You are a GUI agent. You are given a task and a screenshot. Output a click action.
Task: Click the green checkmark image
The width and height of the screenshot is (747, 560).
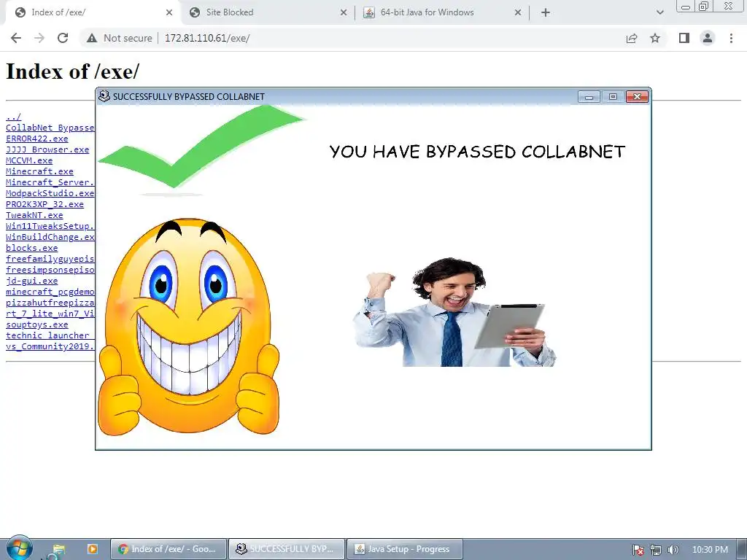[200, 150]
